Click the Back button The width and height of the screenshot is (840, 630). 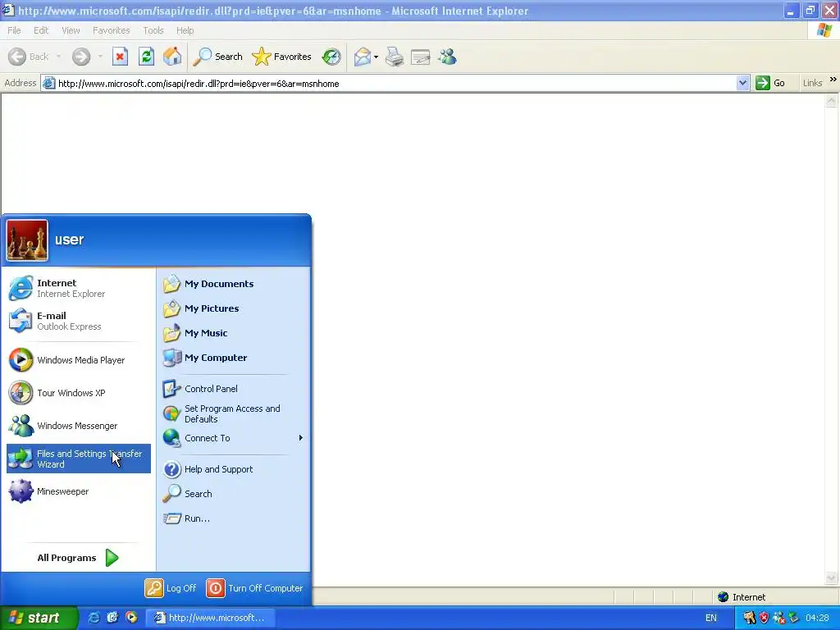tap(29, 57)
